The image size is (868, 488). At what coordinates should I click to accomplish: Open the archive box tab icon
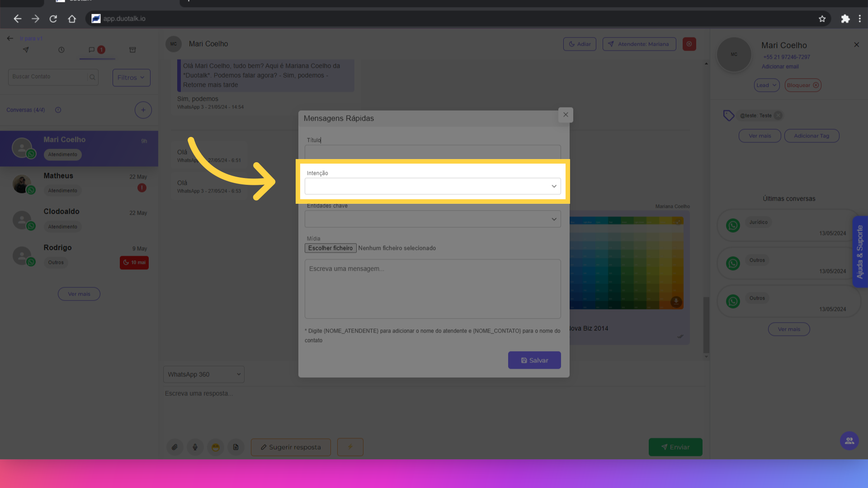[x=132, y=50]
